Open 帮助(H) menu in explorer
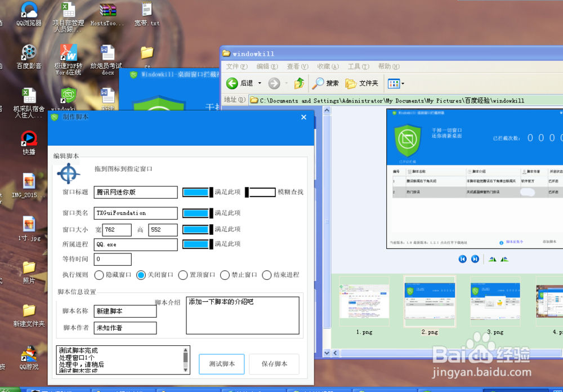Viewport: 563px width, 392px height. (388, 66)
